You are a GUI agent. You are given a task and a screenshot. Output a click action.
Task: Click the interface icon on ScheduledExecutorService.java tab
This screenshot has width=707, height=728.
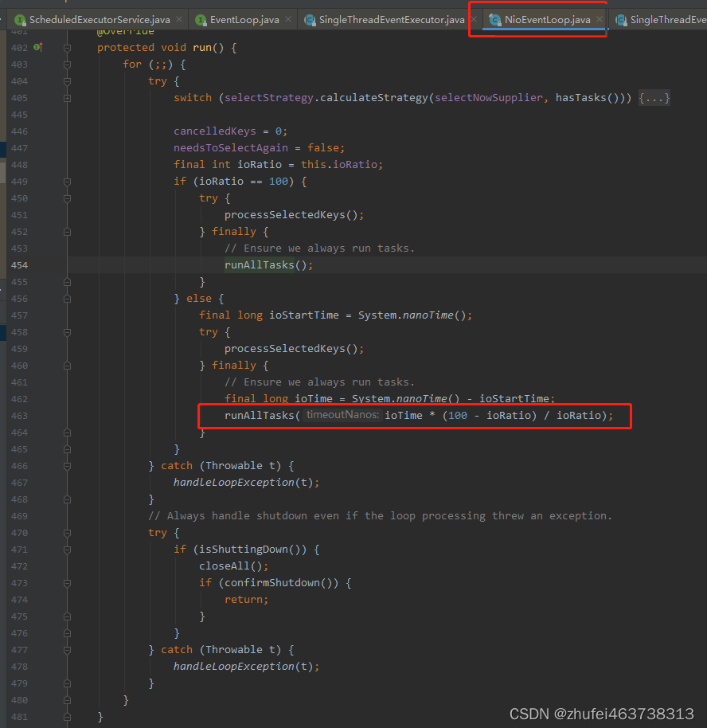(x=20, y=20)
